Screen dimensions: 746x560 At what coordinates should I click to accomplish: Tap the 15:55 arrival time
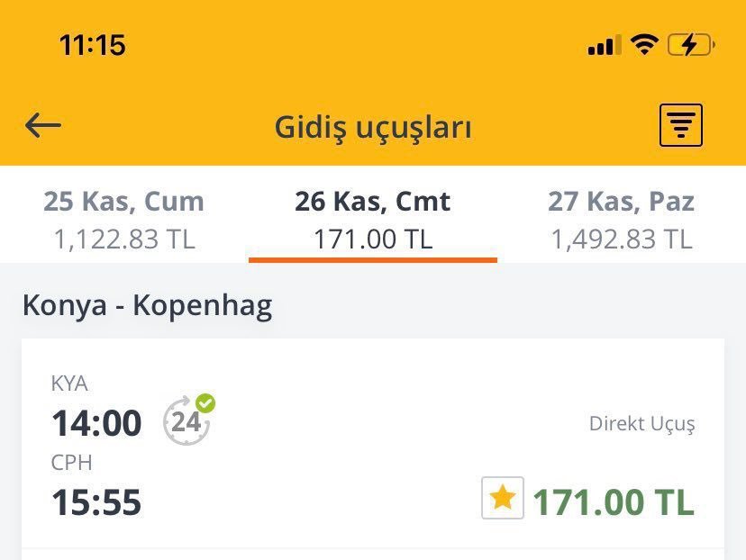(96, 502)
